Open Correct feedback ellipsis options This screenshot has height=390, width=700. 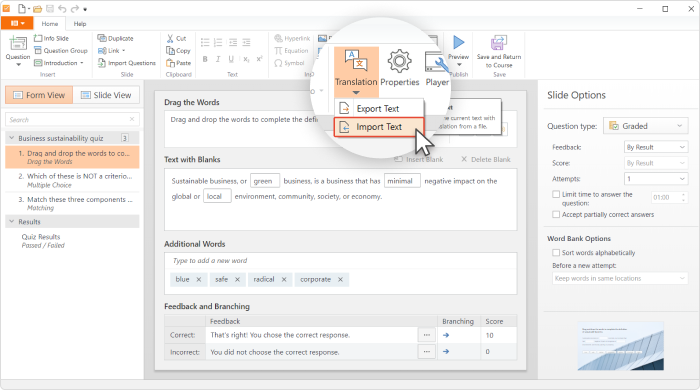(427, 335)
